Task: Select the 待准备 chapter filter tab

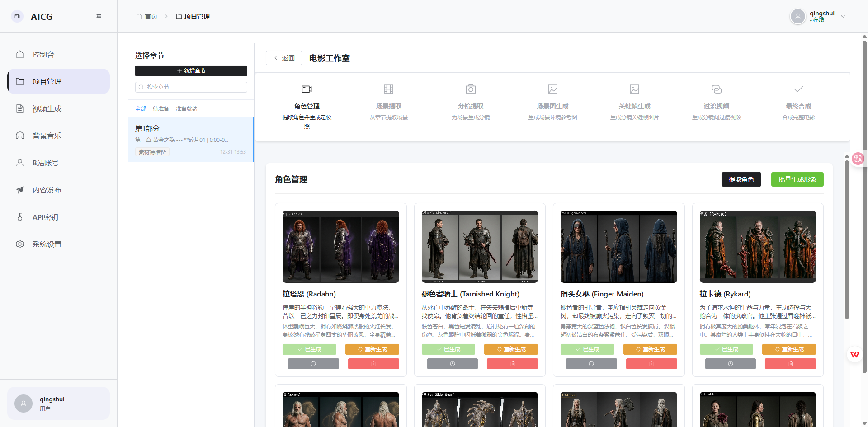Action: [161, 109]
